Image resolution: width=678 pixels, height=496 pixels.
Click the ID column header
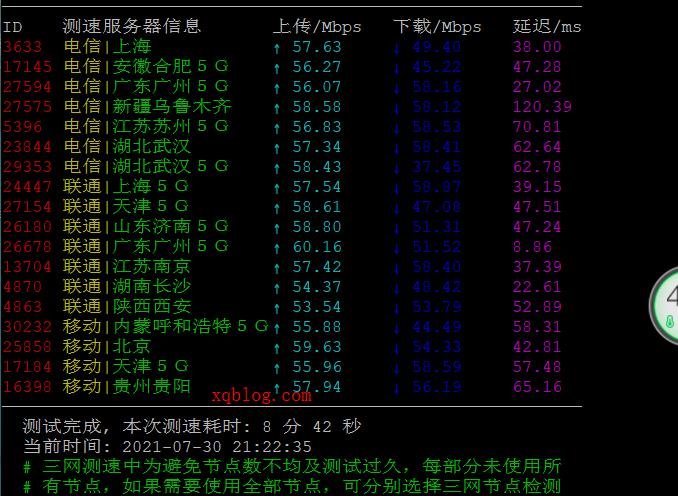coord(12,27)
